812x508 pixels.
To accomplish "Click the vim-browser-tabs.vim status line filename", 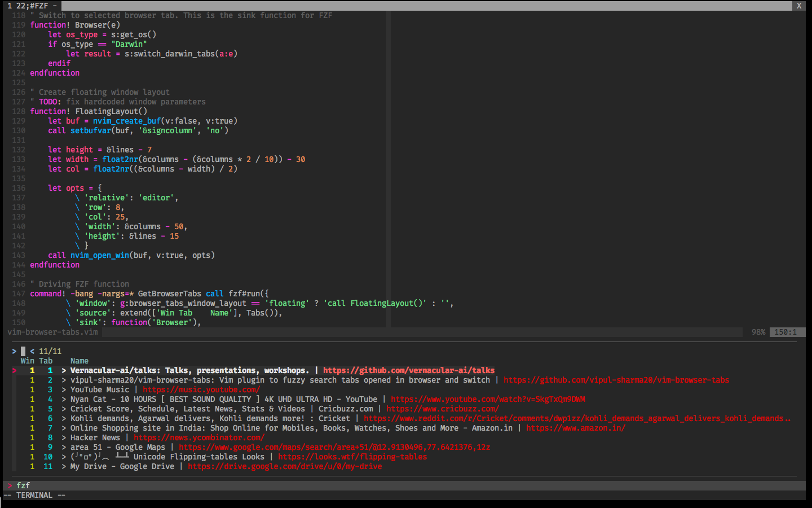I will click(52, 332).
